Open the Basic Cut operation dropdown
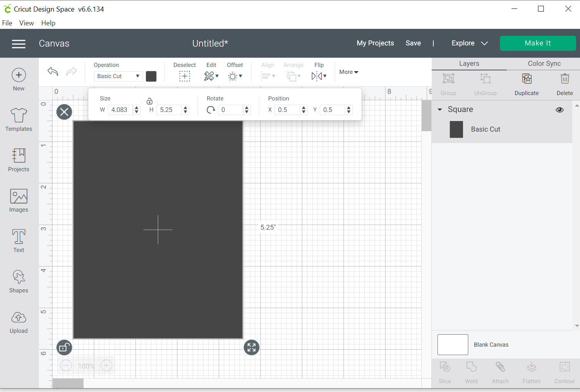The image size is (580, 392). tap(118, 76)
